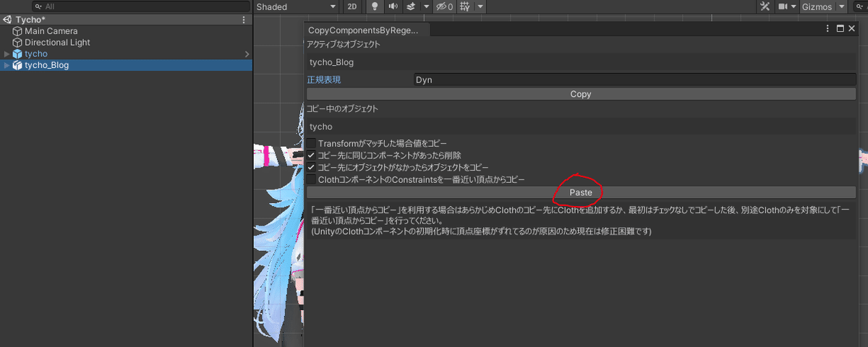868x347 pixels.
Task: Click the tycho_Blog prefab cube icon
Action: coord(17,65)
